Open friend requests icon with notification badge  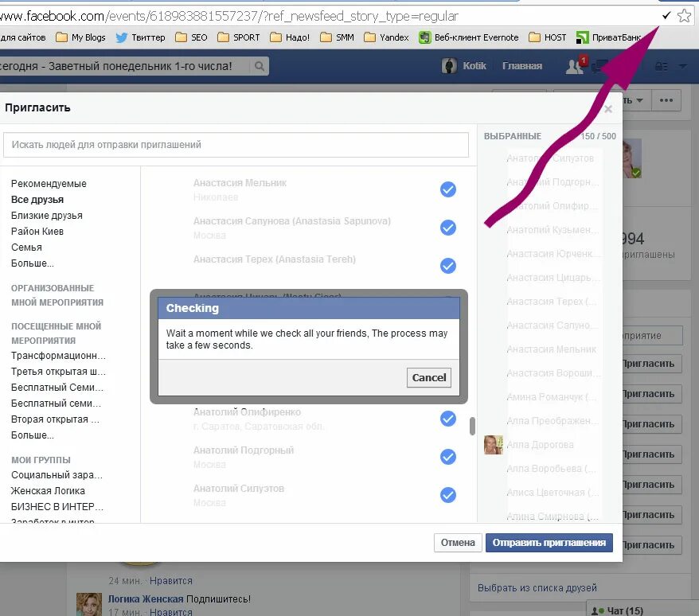coord(575,66)
